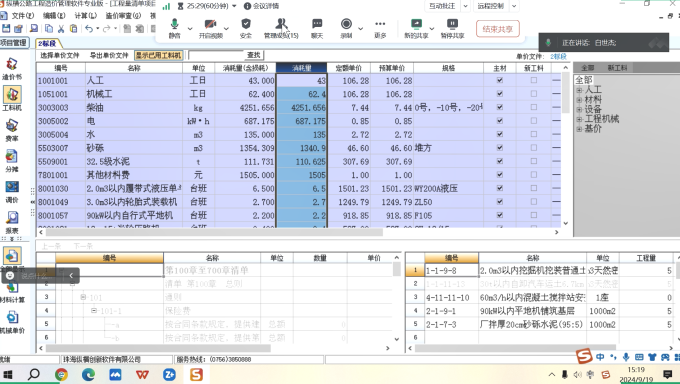Toggle 主材 checkbox for 砂砾 row
Image resolution: width=680 pixels, height=384 pixels.
tap(500, 148)
